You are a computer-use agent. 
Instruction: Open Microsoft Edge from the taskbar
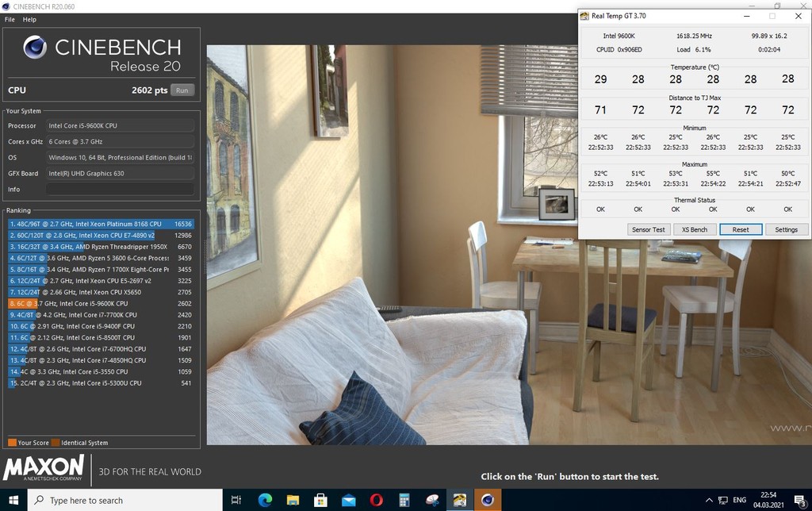pos(265,500)
